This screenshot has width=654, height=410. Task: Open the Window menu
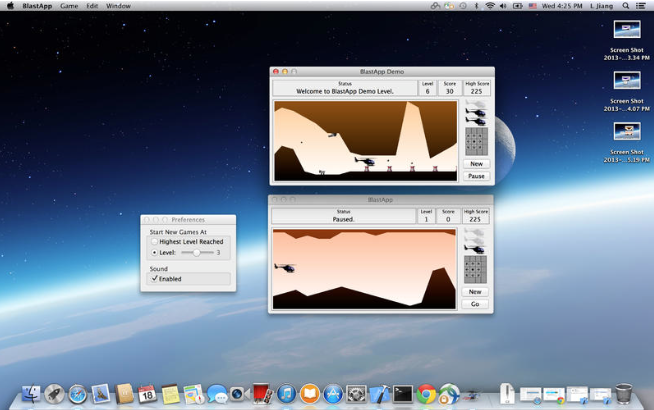coord(118,6)
